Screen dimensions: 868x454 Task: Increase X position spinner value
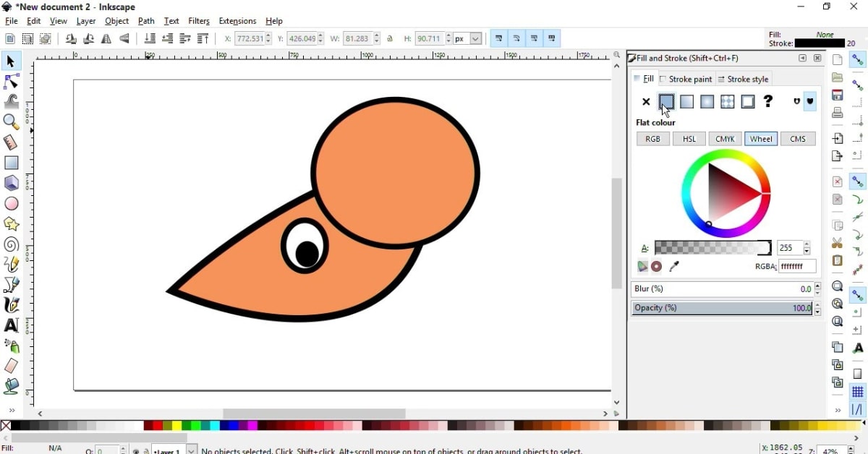(269, 35)
